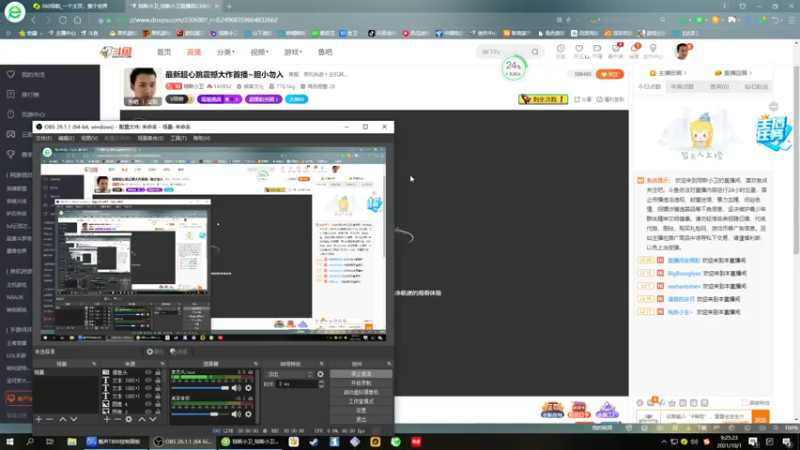
Task: Remove selected source with minus icon
Action: 117,419
